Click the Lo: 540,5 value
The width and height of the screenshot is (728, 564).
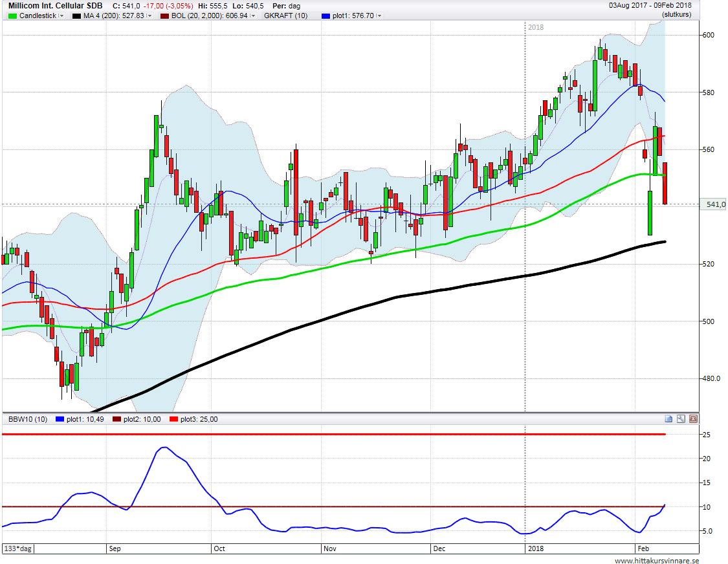pyautogui.click(x=248, y=6)
